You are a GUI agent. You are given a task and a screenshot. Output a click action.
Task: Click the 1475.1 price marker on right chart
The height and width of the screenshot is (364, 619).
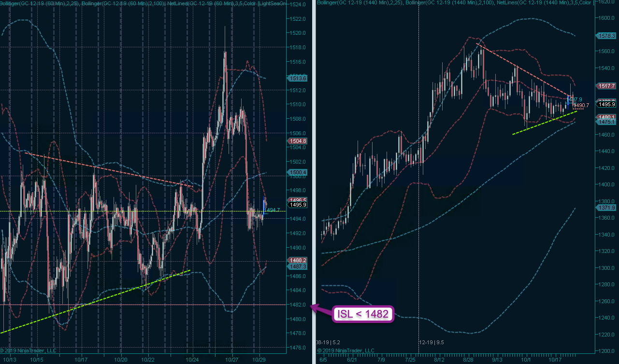tap(606, 122)
